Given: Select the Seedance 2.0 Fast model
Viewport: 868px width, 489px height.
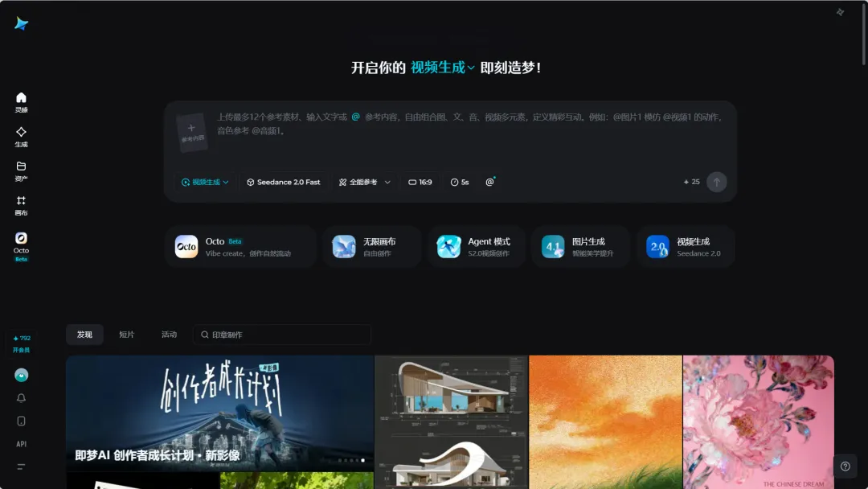Looking at the screenshot, I should click(284, 183).
